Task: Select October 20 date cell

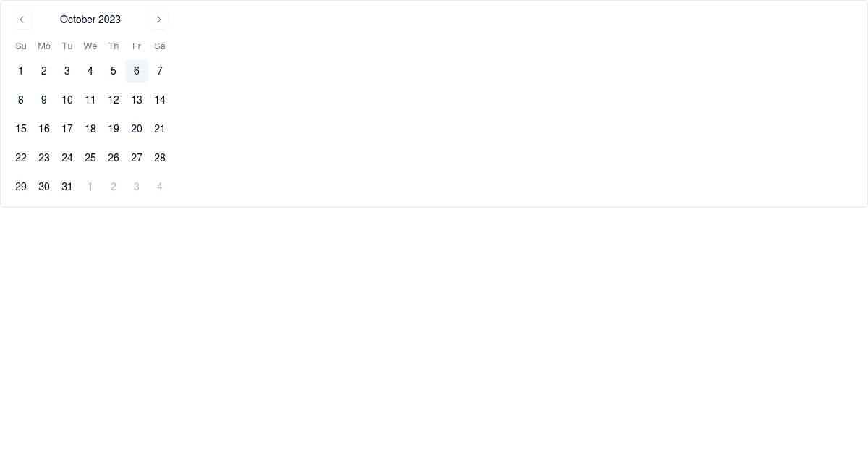Action: (x=137, y=129)
